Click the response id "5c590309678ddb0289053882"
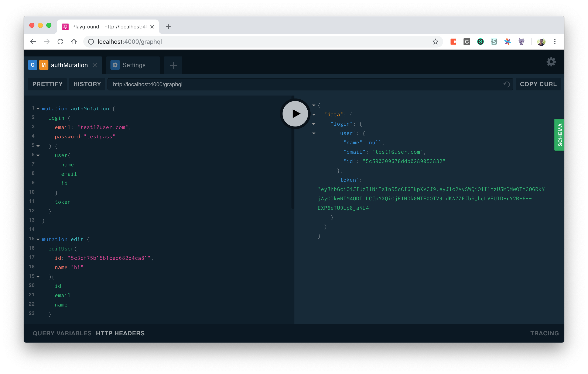 [x=404, y=161]
